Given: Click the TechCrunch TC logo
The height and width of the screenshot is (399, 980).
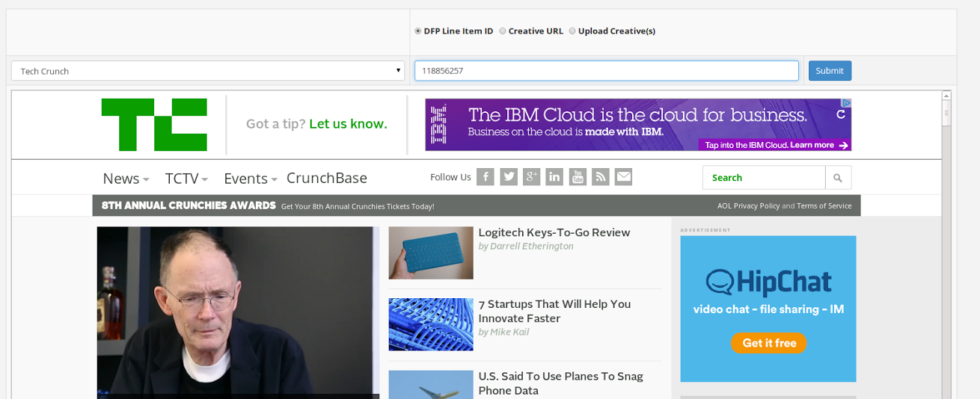Looking at the screenshot, I should [154, 124].
